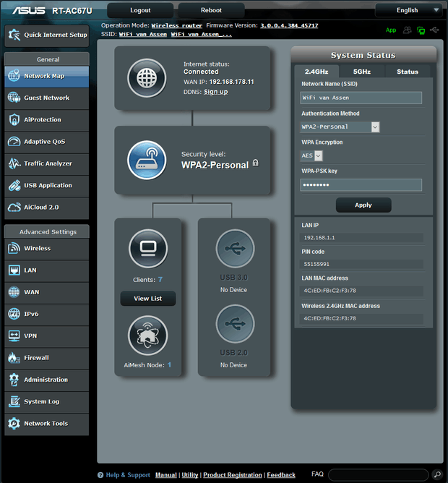Click the USB Application icon
The height and width of the screenshot is (483, 448).
point(14,185)
